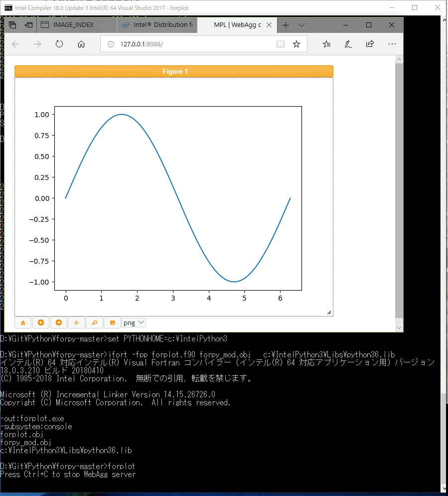Open a new browser tab
Image resolution: width=448 pixels, height=496 pixels.
click(285, 24)
